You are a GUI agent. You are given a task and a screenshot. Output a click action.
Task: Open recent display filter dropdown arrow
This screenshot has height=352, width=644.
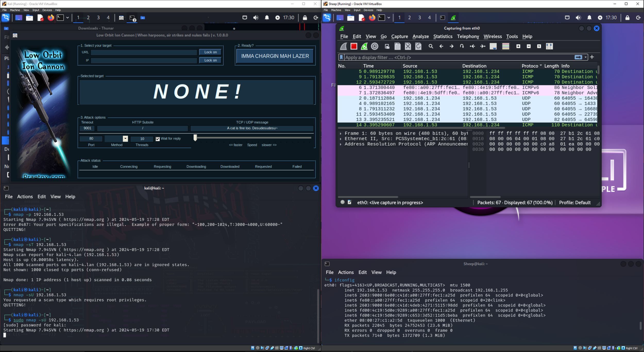(x=586, y=57)
